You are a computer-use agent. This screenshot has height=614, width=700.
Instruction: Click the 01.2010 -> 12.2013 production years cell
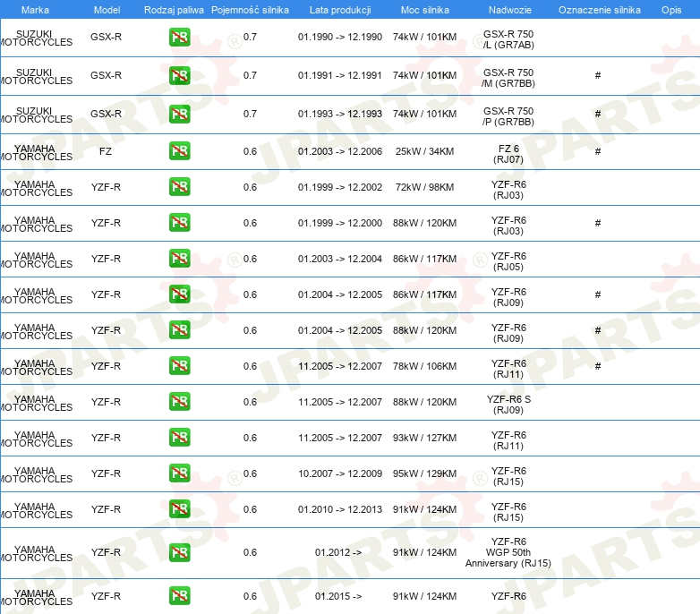pos(339,509)
